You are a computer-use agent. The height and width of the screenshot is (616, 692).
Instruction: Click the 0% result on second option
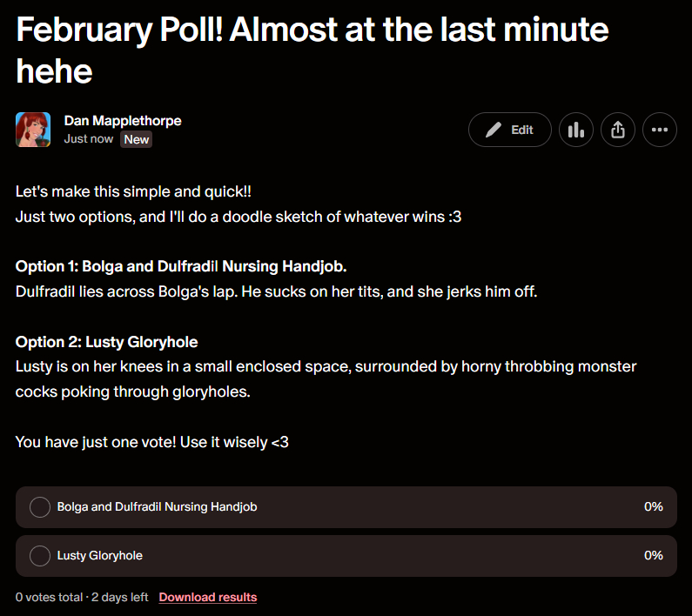click(653, 555)
